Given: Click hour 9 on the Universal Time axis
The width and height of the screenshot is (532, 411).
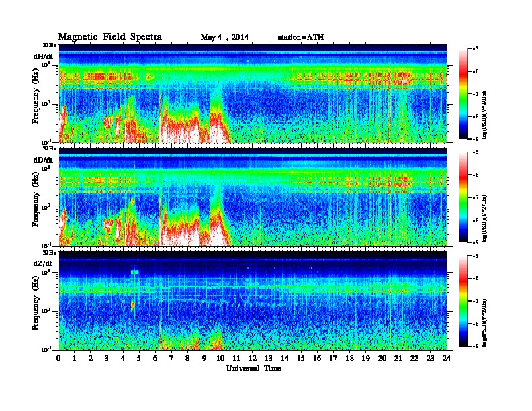Looking at the screenshot, I should tap(204, 358).
